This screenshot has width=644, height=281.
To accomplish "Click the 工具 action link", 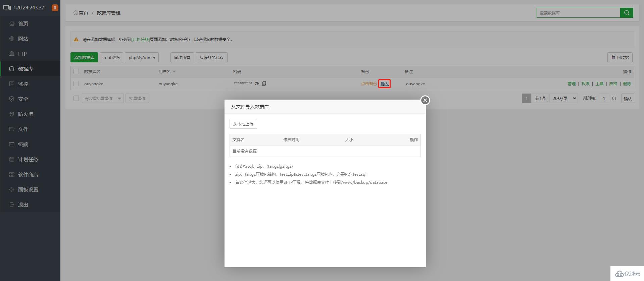I will [599, 84].
